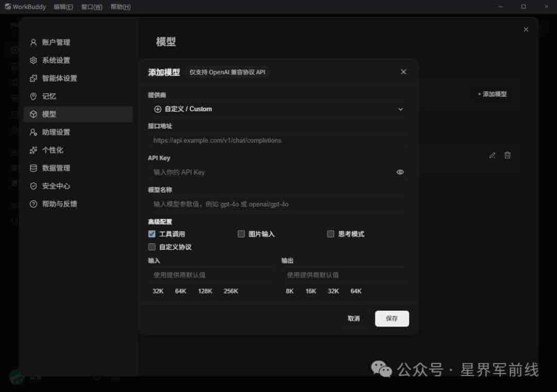The width and height of the screenshot is (557, 392).
Task: Click the 记忆 sidebar icon
Action: click(x=34, y=96)
